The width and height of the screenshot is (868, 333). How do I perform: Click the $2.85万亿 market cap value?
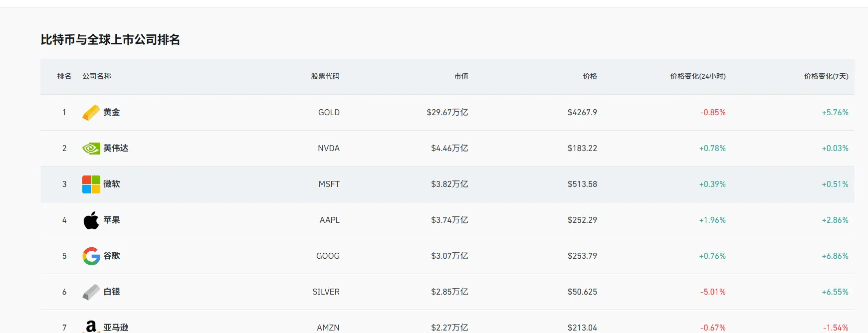click(450, 292)
